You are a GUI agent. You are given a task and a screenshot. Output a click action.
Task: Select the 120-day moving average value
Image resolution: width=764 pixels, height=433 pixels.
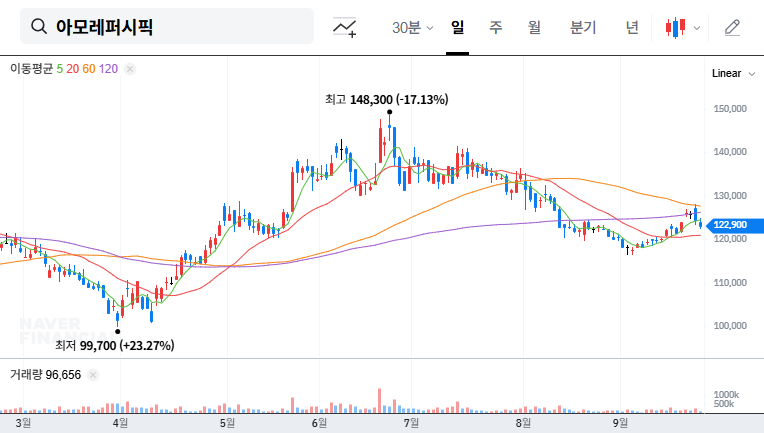[x=108, y=69]
